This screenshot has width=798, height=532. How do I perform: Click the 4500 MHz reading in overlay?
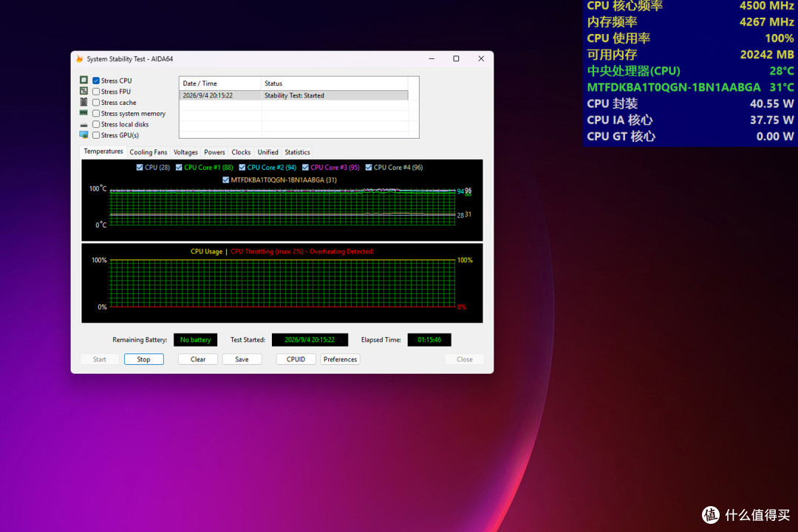(x=766, y=6)
